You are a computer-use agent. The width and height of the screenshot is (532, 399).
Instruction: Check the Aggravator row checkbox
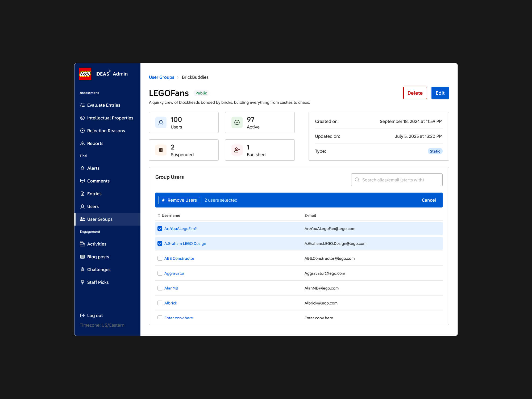click(x=160, y=273)
